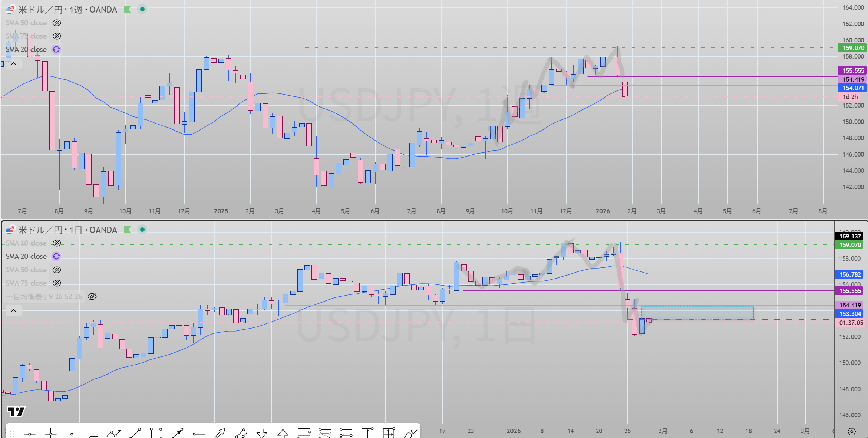The image size is (868, 438).
Task: Toggle visibility of Ichimoku indicator
Action: click(x=92, y=297)
